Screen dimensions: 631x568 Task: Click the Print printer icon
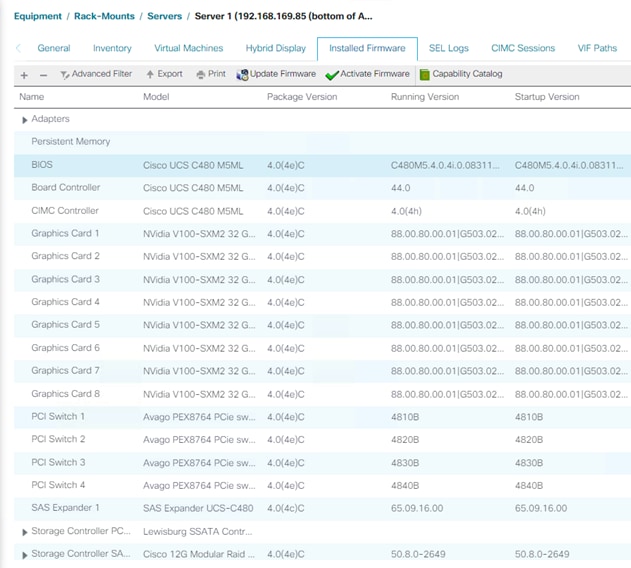coord(201,75)
